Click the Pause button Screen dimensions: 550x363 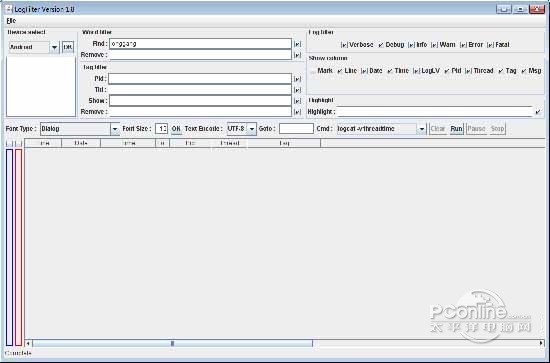pyautogui.click(x=476, y=129)
